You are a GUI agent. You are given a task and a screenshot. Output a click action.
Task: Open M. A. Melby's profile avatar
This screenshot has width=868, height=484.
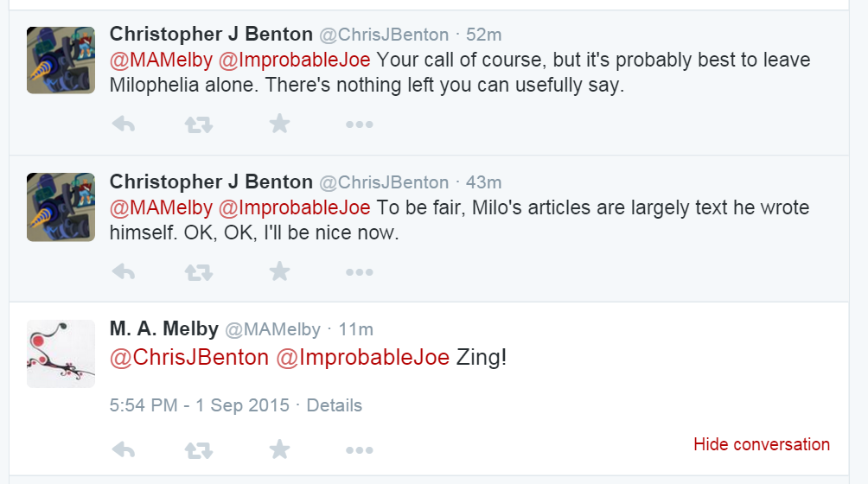61,353
